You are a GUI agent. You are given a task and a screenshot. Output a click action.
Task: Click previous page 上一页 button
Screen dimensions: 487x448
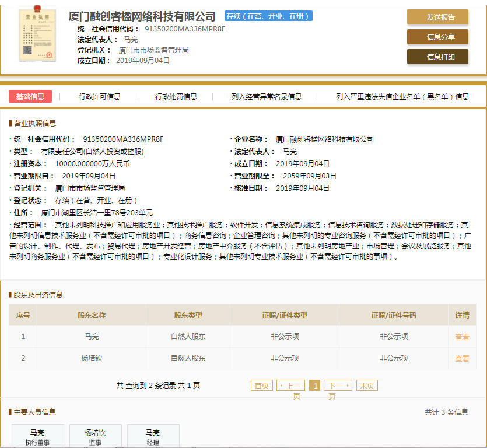pyautogui.click(x=291, y=386)
